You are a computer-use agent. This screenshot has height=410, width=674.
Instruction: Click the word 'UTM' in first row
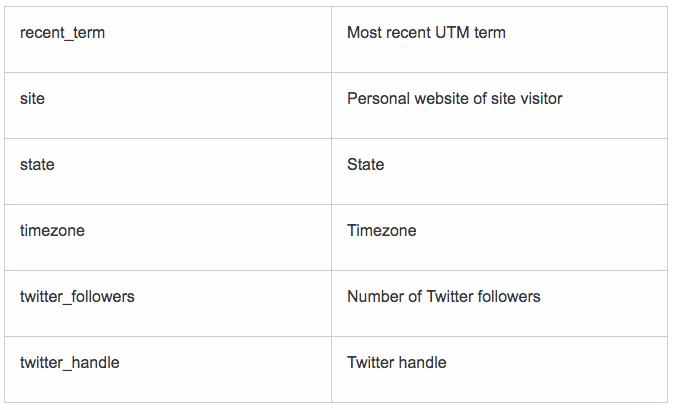point(452,33)
